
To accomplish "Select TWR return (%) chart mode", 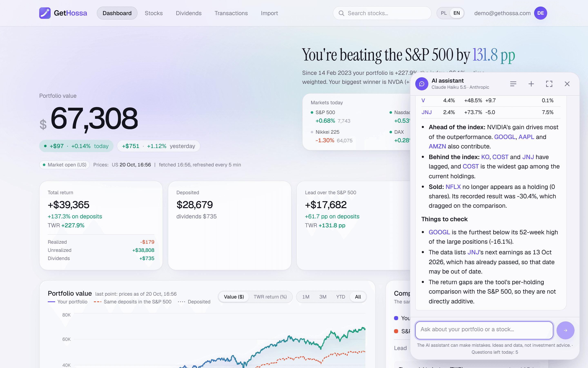I will [x=270, y=297].
